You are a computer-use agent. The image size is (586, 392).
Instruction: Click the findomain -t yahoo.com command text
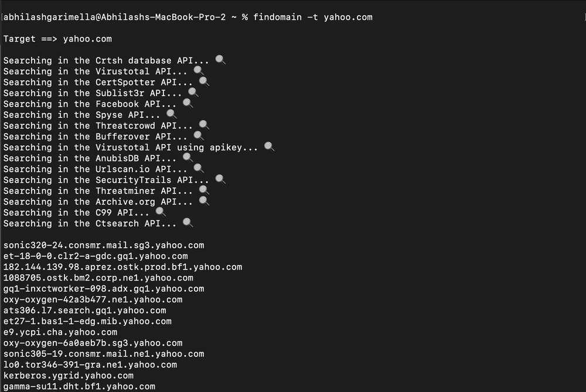(313, 17)
